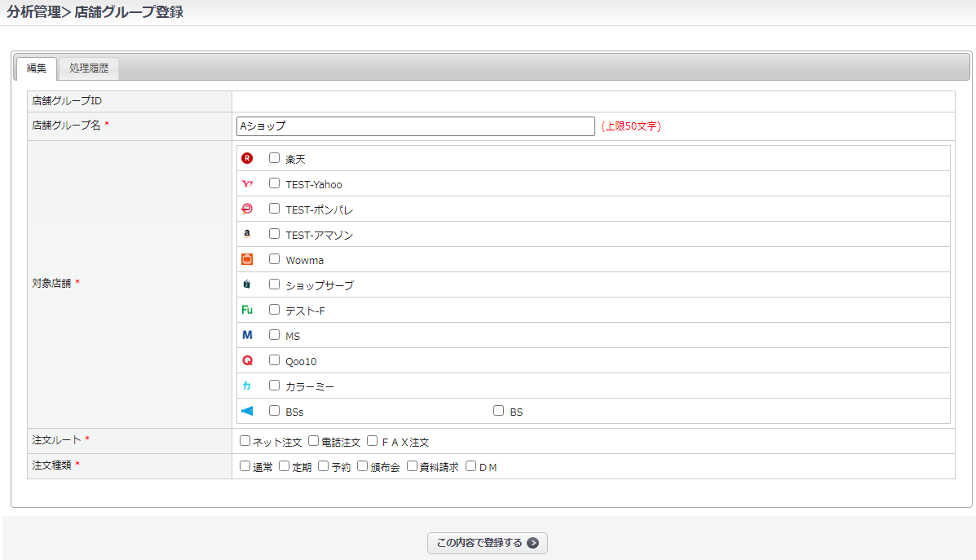Check the 予約 order type
This screenshot has width=976, height=560.
point(324,466)
